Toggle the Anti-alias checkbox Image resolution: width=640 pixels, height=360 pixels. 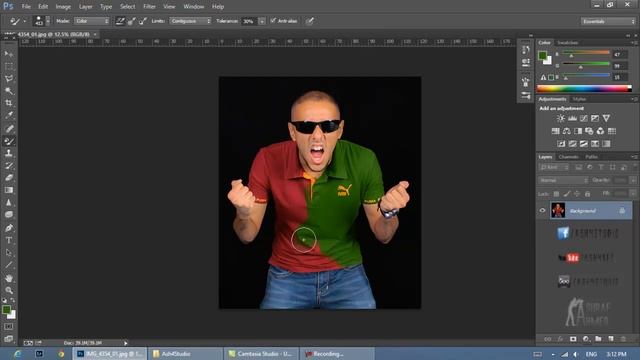tap(273, 21)
